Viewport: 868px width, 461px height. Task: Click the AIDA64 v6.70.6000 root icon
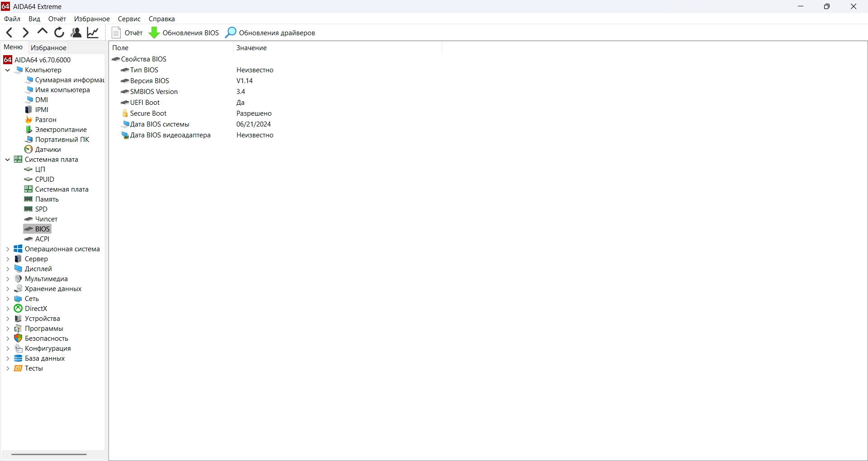pyautogui.click(x=8, y=60)
